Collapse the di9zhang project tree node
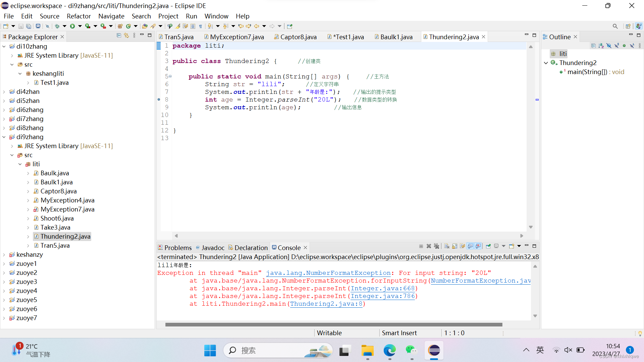Image resolution: width=644 pixels, height=362 pixels. (x=4, y=137)
